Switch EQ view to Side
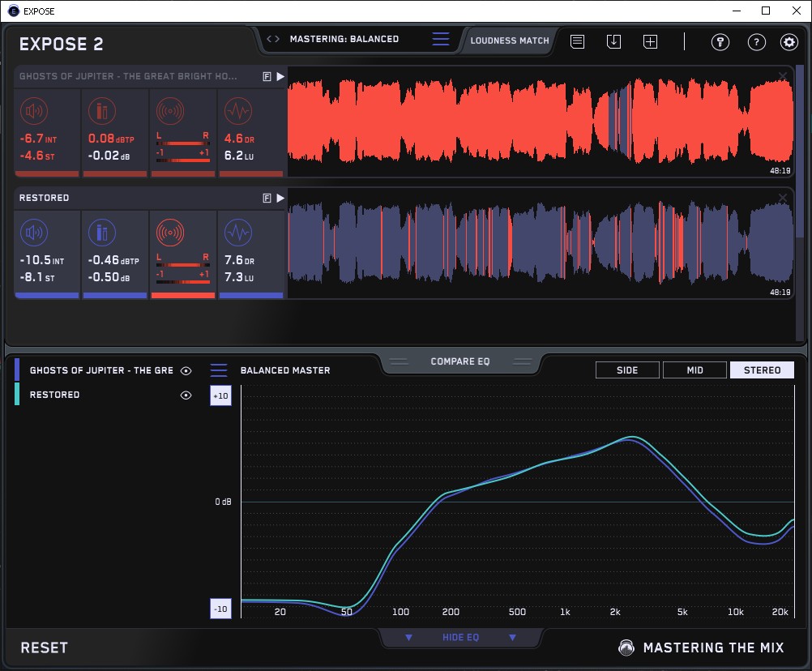The height and width of the screenshot is (671, 812). (627, 370)
